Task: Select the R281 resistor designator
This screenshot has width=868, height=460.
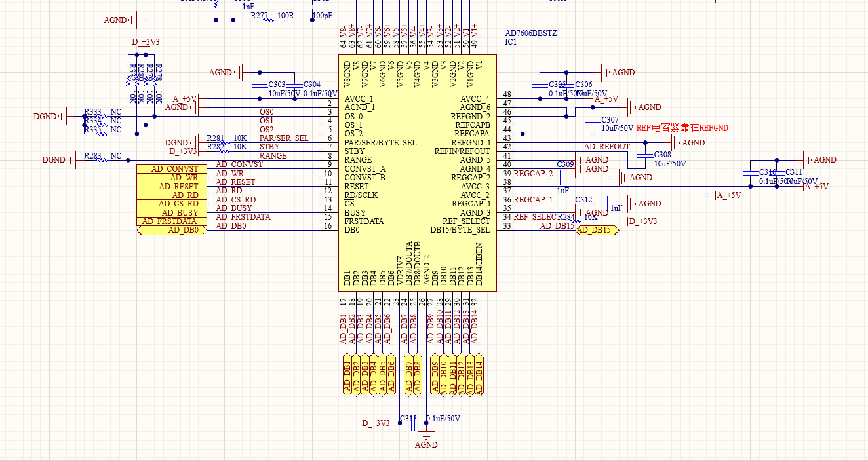Action: tap(216, 138)
